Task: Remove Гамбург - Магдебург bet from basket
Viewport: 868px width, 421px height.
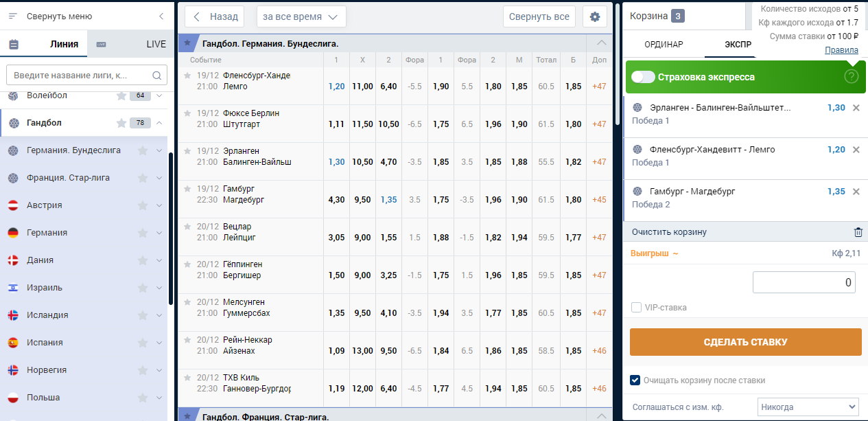Action: tap(856, 192)
